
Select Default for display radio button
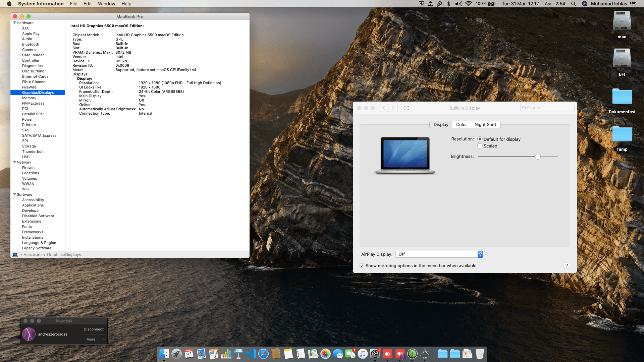click(x=480, y=139)
